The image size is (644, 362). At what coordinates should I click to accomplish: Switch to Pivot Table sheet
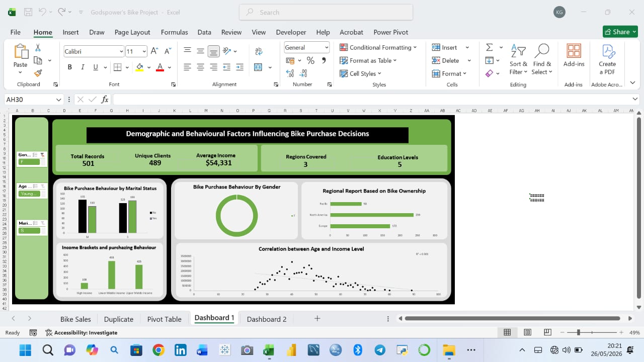(x=165, y=319)
